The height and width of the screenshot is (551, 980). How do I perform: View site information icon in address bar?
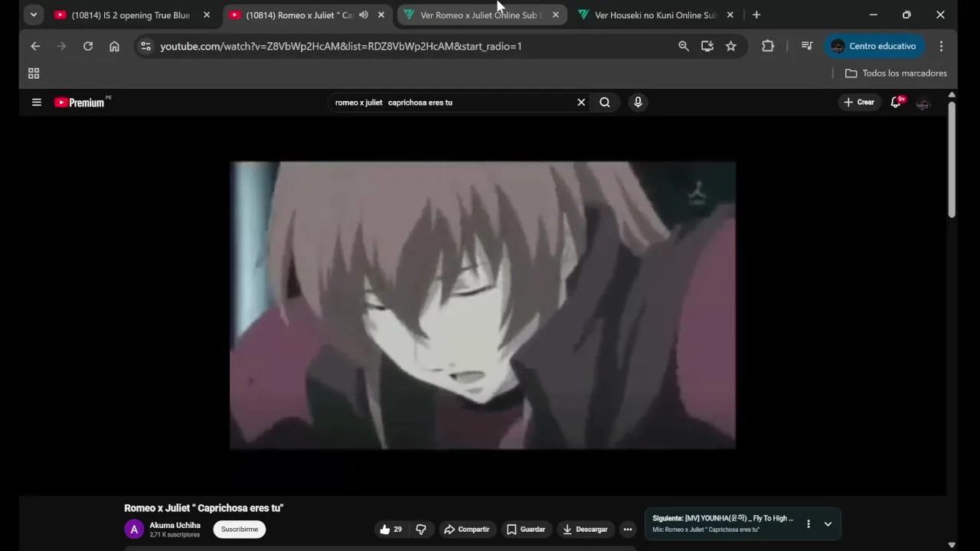146,46
